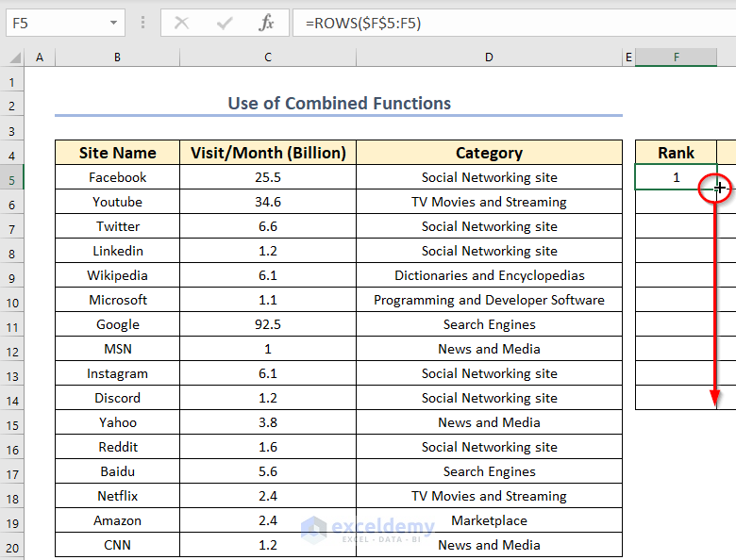Select row 11 header

(x=12, y=324)
